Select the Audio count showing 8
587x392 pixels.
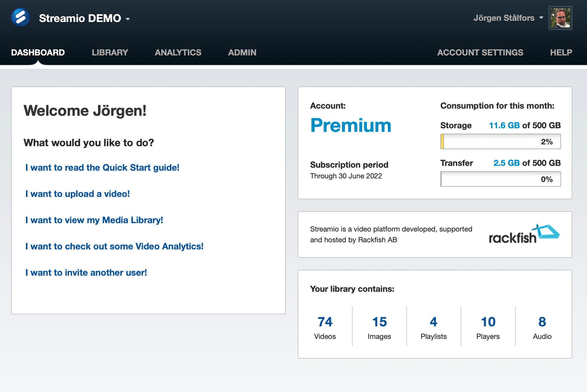(x=542, y=322)
